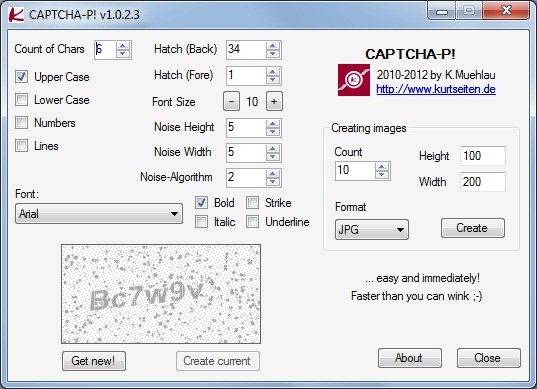Increase Hatch (Back) with up arrow
Image resolution: width=537 pixels, height=389 pixels.
click(273, 46)
